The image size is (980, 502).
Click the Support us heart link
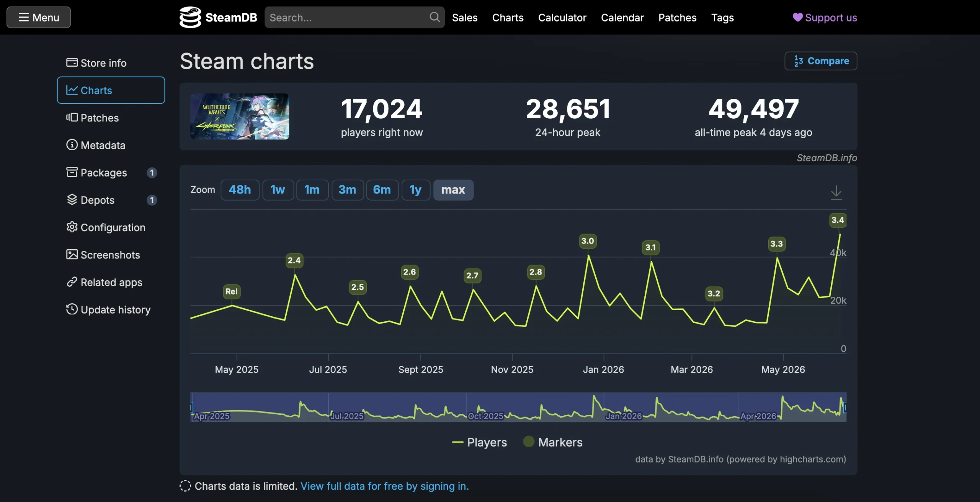click(825, 18)
